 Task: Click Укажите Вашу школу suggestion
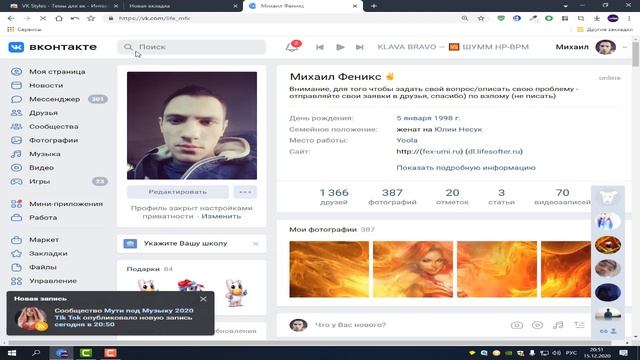pyautogui.click(x=185, y=244)
